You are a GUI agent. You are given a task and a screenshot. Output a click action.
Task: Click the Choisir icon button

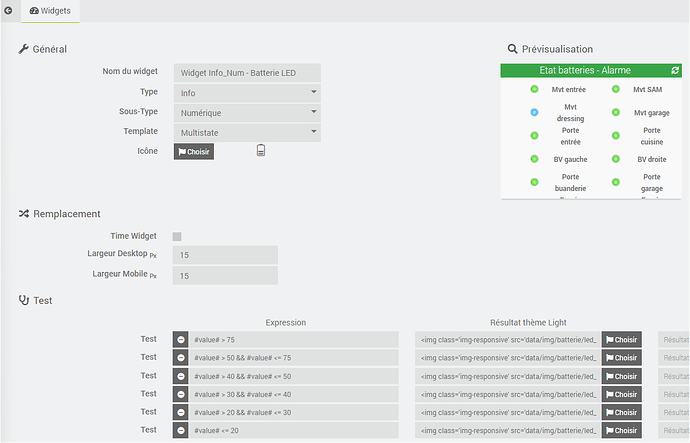point(194,151)
